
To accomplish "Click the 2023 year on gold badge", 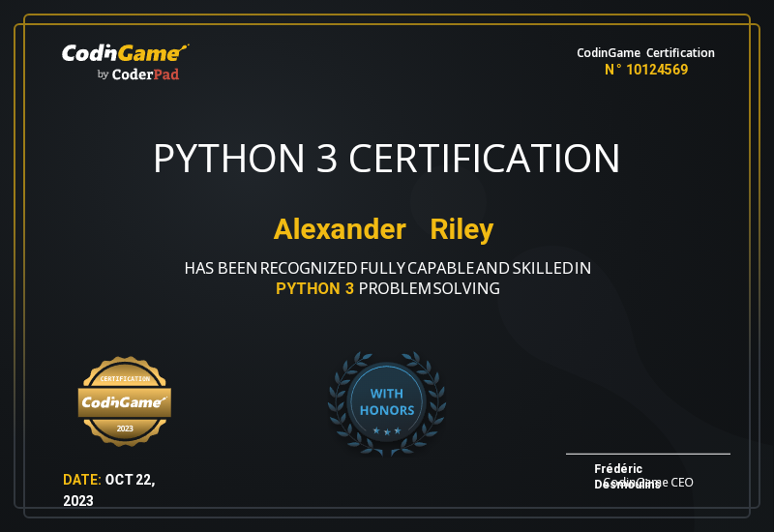I will point(125,428).
